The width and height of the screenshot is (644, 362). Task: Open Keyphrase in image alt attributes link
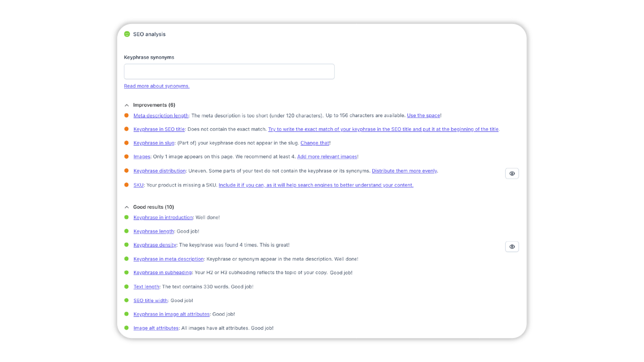click(171, 314)
